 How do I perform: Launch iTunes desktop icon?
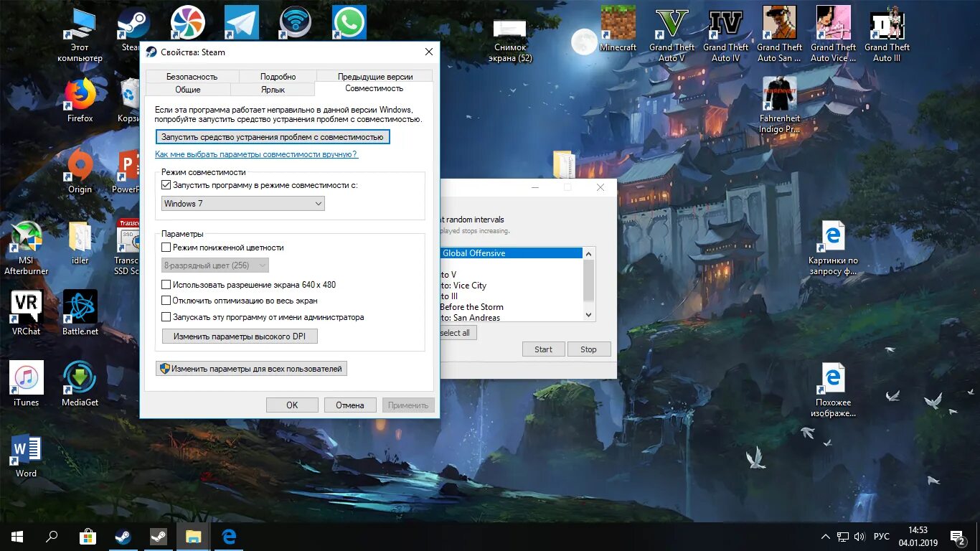point(27,385)
